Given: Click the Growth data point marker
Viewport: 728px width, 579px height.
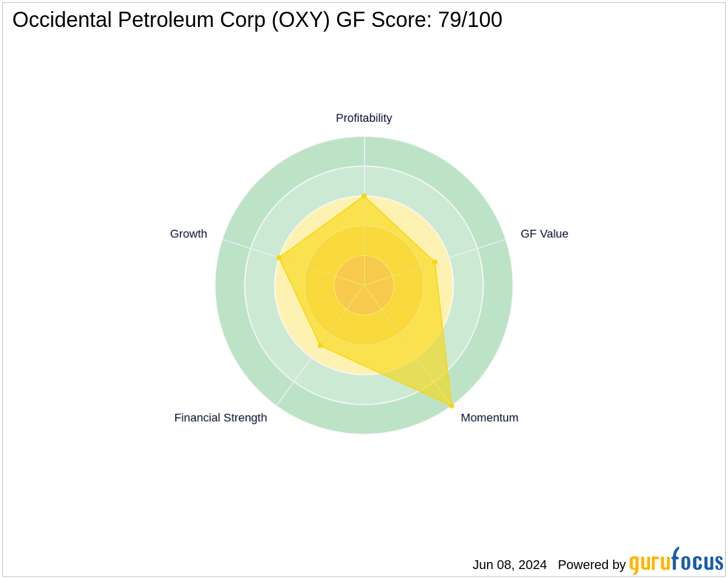Looking at the screenshot, I should tap(279, 257).
